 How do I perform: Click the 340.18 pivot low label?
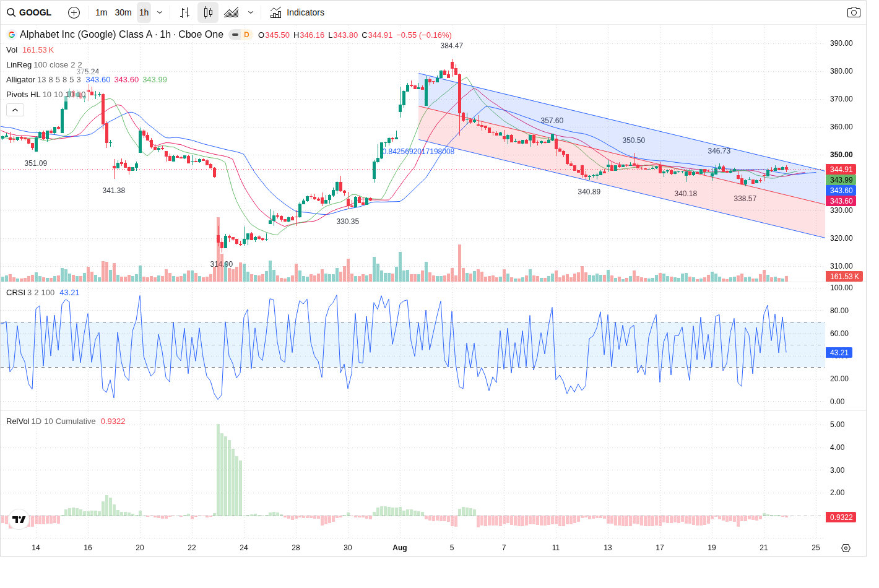[685, 194]
